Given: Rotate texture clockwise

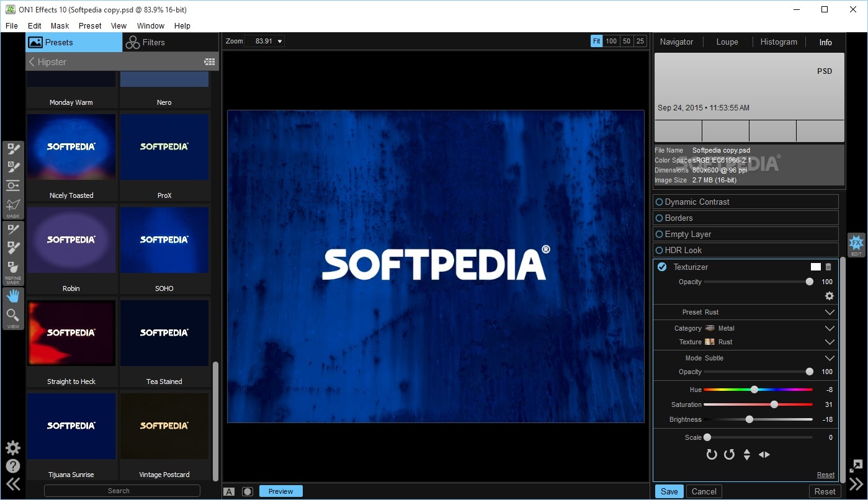Looking at the screenshot, I should click(x=712, y=455).
